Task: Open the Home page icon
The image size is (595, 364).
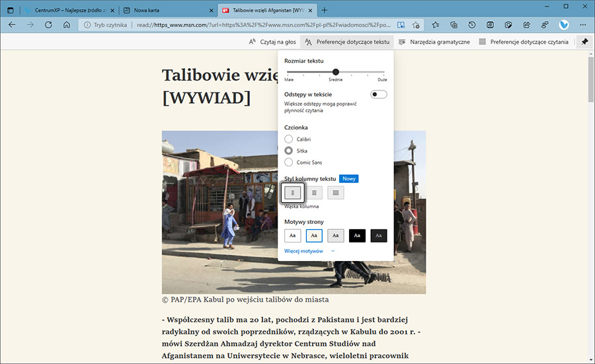Action: pyautogui.click(x=66, y=24)
